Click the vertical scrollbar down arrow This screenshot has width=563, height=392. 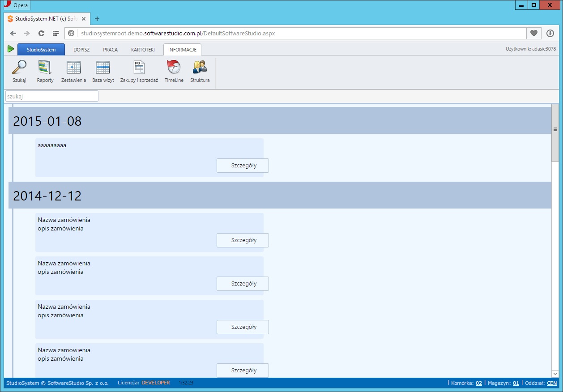click(x=555, y=374)
